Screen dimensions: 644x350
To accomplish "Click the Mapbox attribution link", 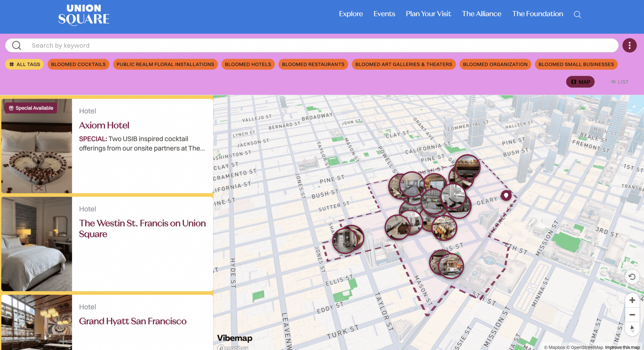I will coord(554,347).
